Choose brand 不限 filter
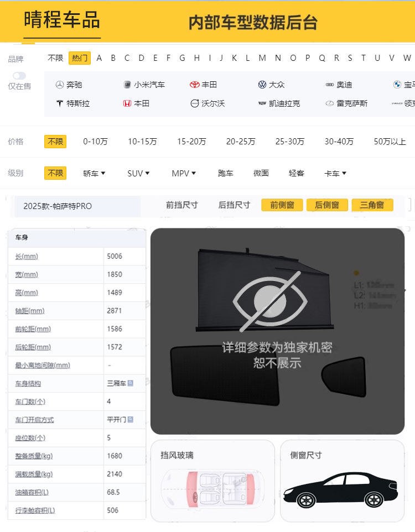The image size is (415, 532). [55, 58]
